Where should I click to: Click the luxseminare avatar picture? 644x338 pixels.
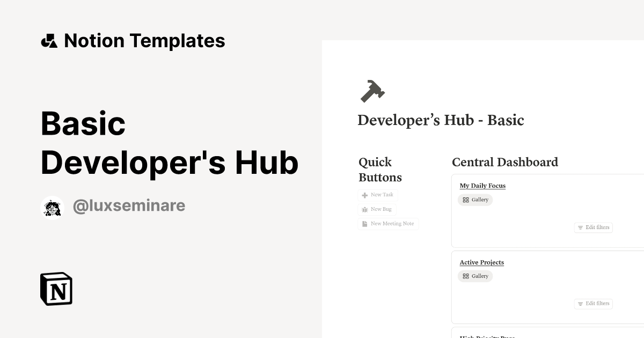[x=53, y=208]
